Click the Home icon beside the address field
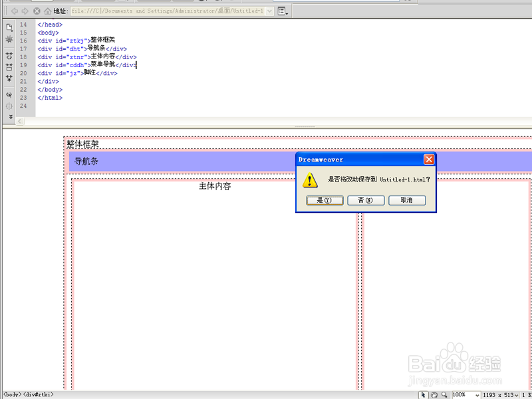 point(48,11)
